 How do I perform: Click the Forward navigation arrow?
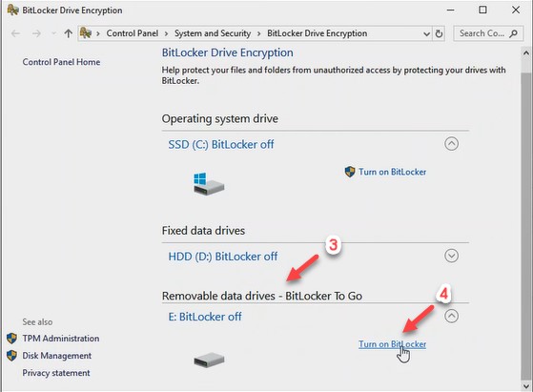[37, 33]
